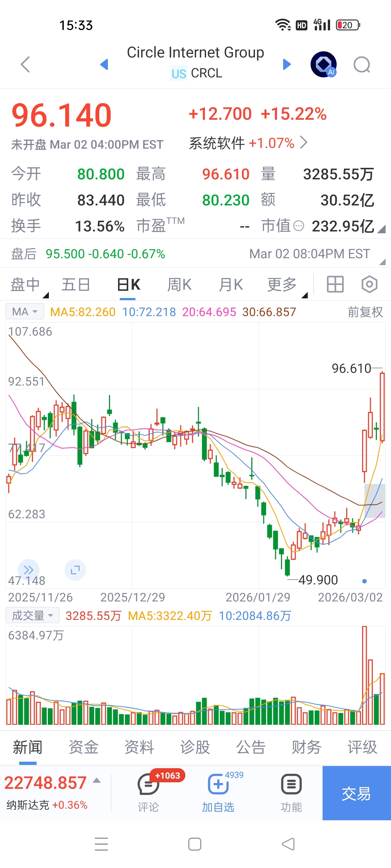Image resolution: width=391 pixels, height=868 pixels.
Task: Switch to the 五日 chart tab
Action: point(76,285)
